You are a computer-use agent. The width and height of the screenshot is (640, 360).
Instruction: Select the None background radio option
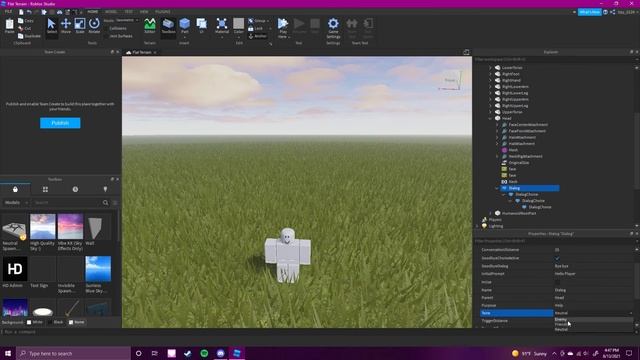pos(71,322)
